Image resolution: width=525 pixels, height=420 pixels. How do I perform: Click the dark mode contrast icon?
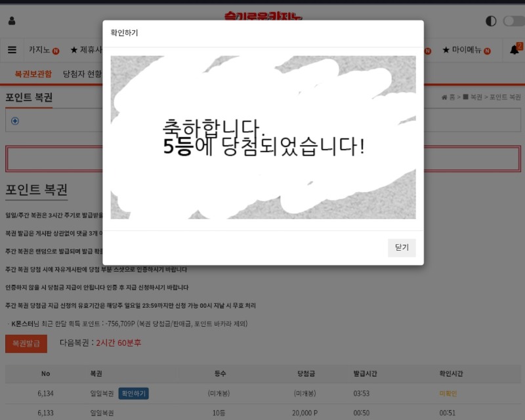pyautogui.click(x=491, y=21)
